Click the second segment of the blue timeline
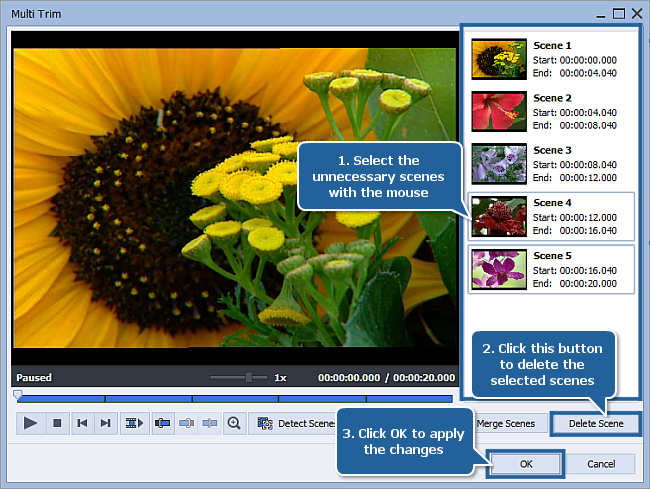Image resolution: width=650 pixels, height=489 pixels. [x=149, y=399]
